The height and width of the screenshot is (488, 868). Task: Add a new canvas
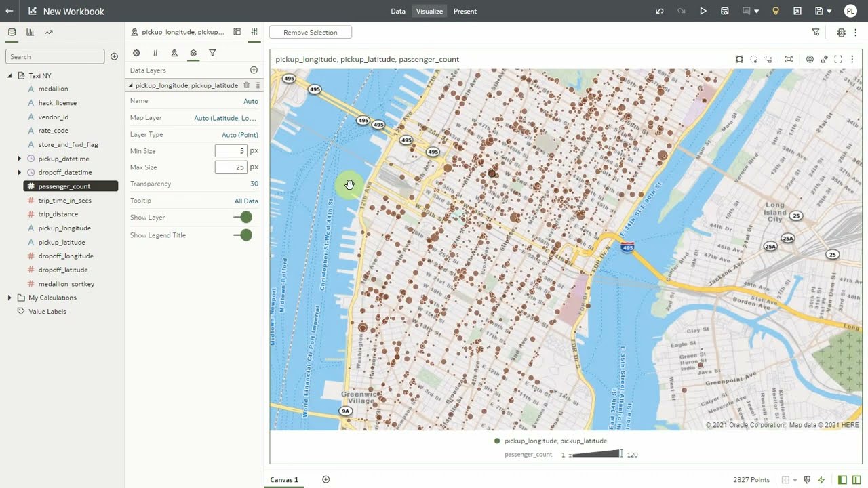[325, 479]
